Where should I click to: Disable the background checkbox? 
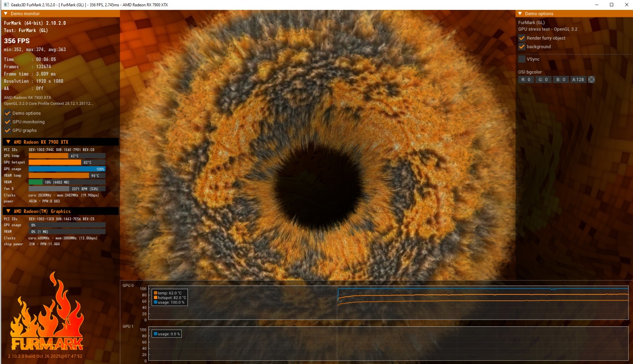click(522, 47)
